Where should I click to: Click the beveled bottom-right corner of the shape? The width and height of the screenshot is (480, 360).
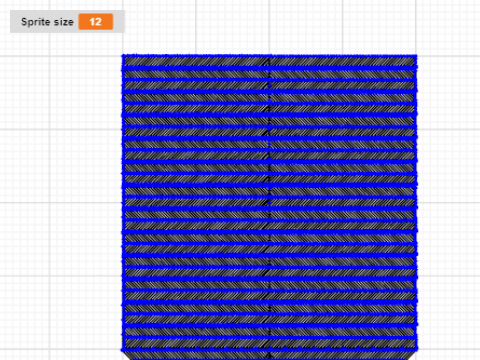[x=411, y=355]
